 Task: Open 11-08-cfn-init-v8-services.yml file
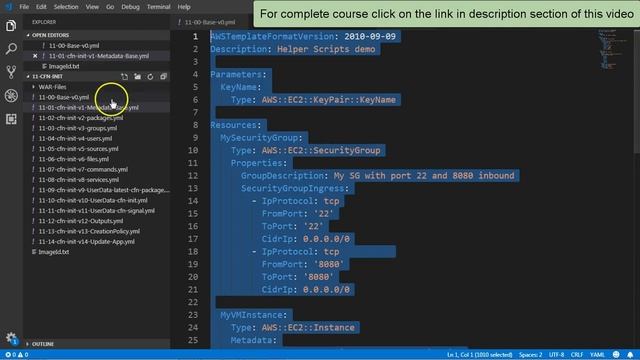[79, 180]
